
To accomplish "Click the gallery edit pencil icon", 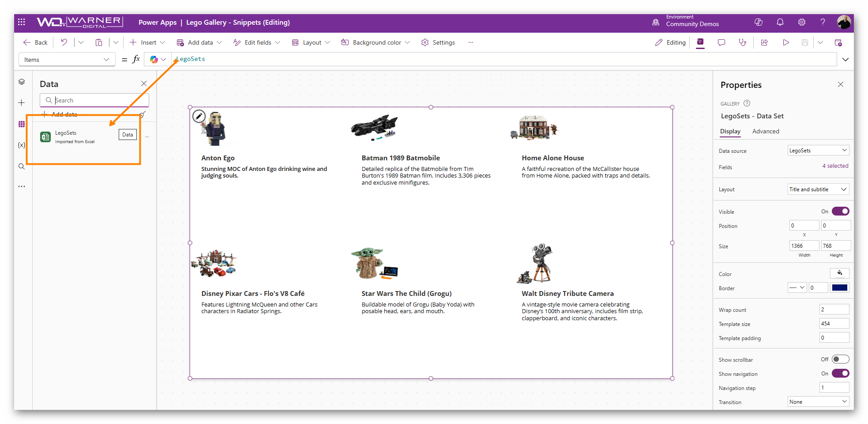I will tap(199, 116).
